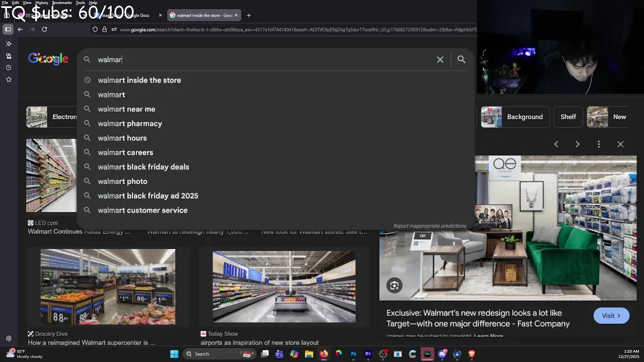Open the sidebar history clock icon
Image resolution: width=644 pixels, height=362 pixels.
click(x=9, y=67)
